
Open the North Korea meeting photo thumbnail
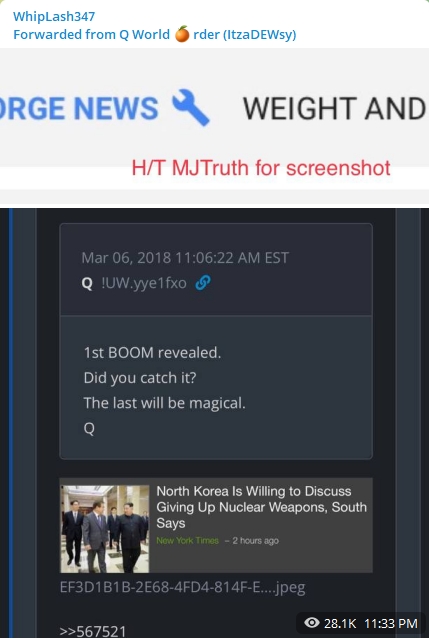(105, 529)
